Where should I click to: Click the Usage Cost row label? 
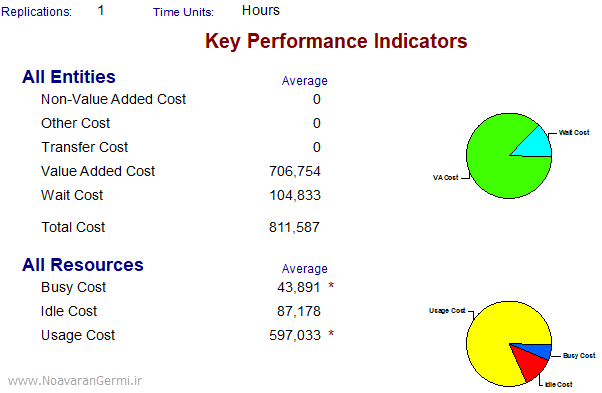pyautogui.click(x=78, y=335)
